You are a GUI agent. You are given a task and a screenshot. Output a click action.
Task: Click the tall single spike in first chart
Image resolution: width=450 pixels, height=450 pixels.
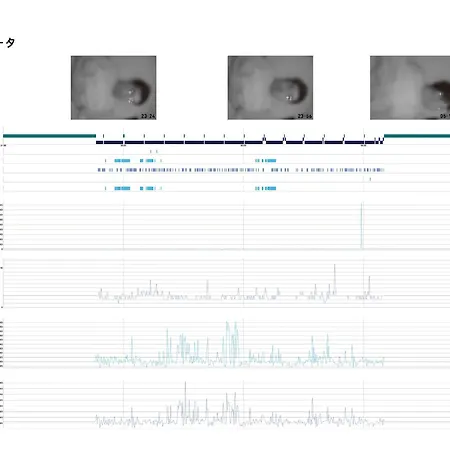[362, 225]
